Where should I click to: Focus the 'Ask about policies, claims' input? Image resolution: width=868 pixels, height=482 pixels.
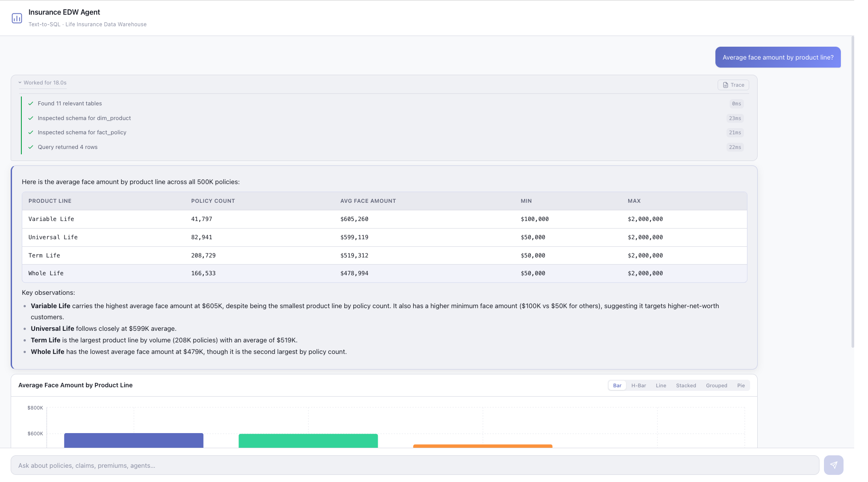tap(415, 465)
